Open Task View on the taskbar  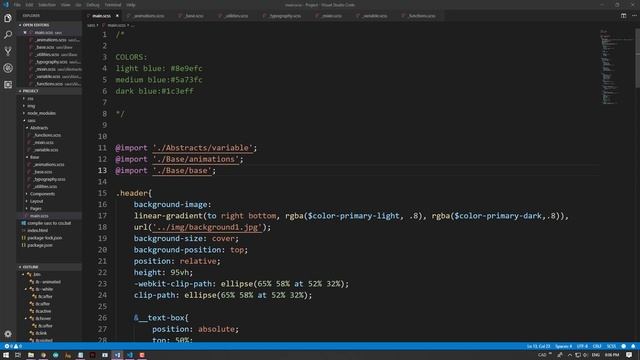coord(18,355)
